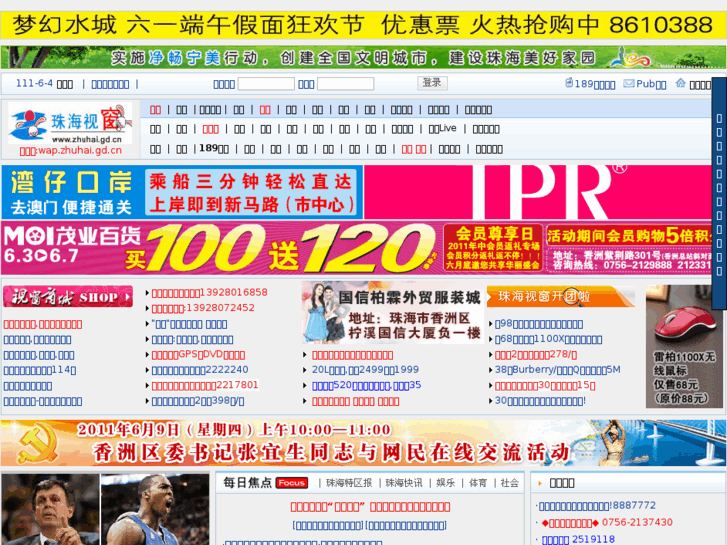The width and height of the screenshot is (727, 545).
Task: Open the 国信柏霖外贸服装城 advertisement
Action: pyautogui.click(x=393, y=313)
